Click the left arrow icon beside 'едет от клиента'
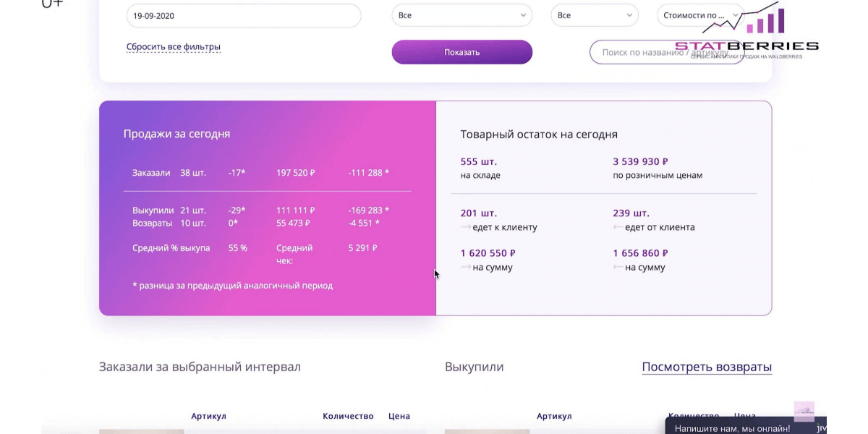This screenshot has width=868, height=434. tap(618, 227)
